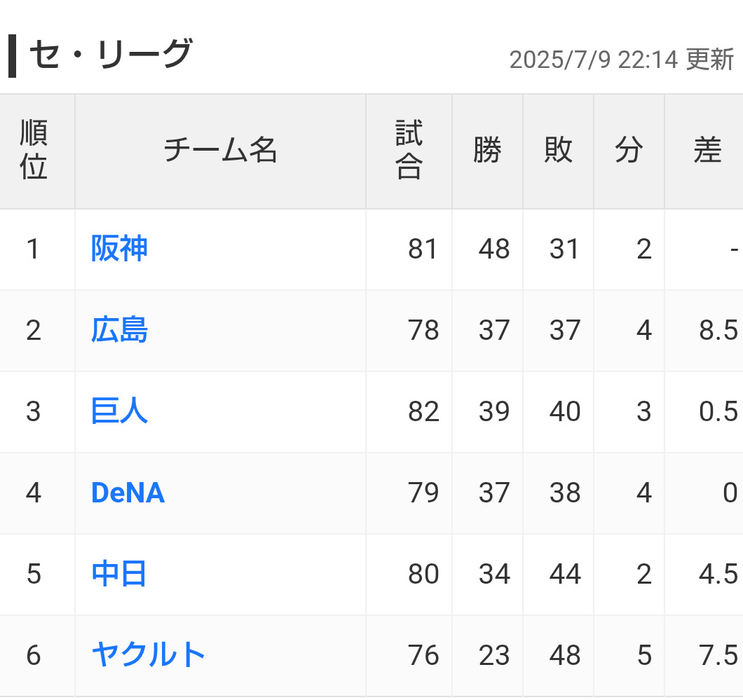Viewport: 743px width, 700px height.
Task: Open the 広島 team link
Action: (119, 330)
